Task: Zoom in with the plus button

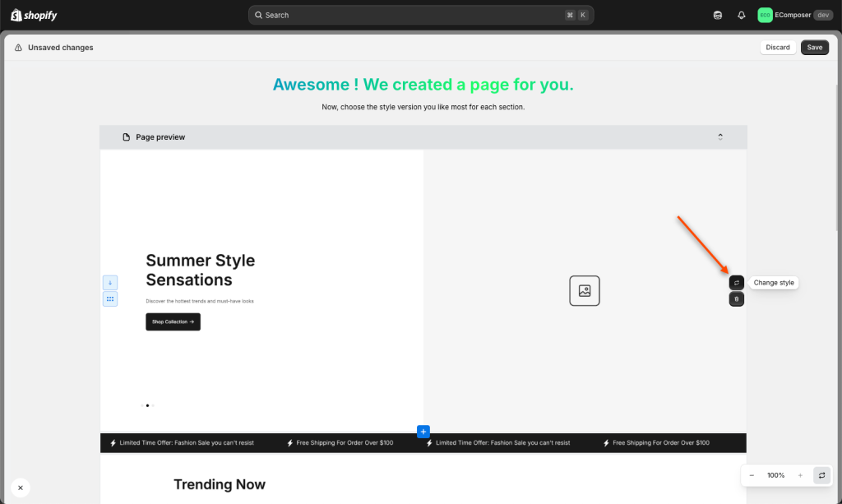Action: [x=800, y=475]
